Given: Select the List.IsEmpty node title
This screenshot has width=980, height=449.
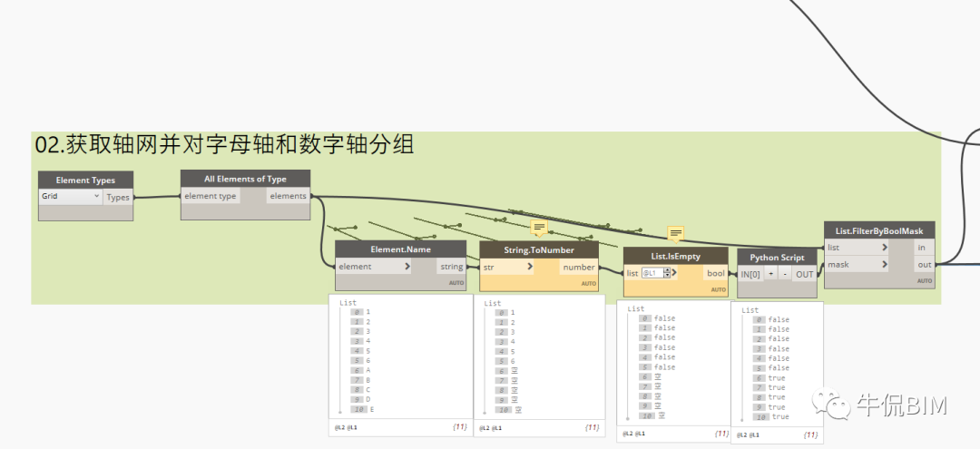Looking at the screenshot, I should [676, 256].
